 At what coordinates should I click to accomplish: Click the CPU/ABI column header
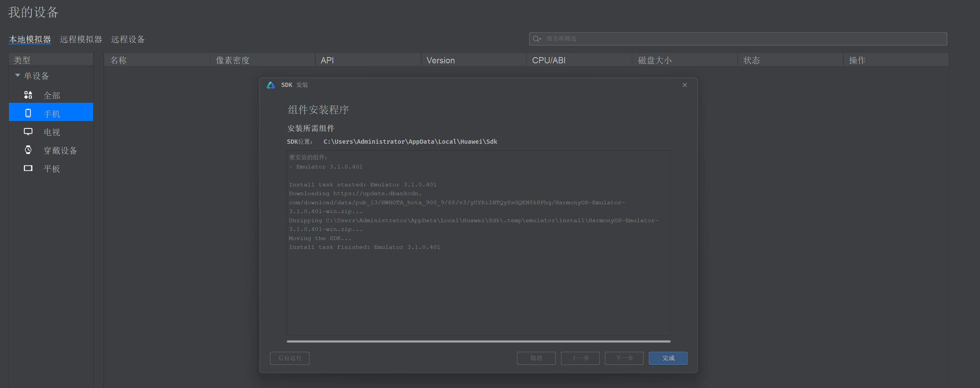[580, 60]
